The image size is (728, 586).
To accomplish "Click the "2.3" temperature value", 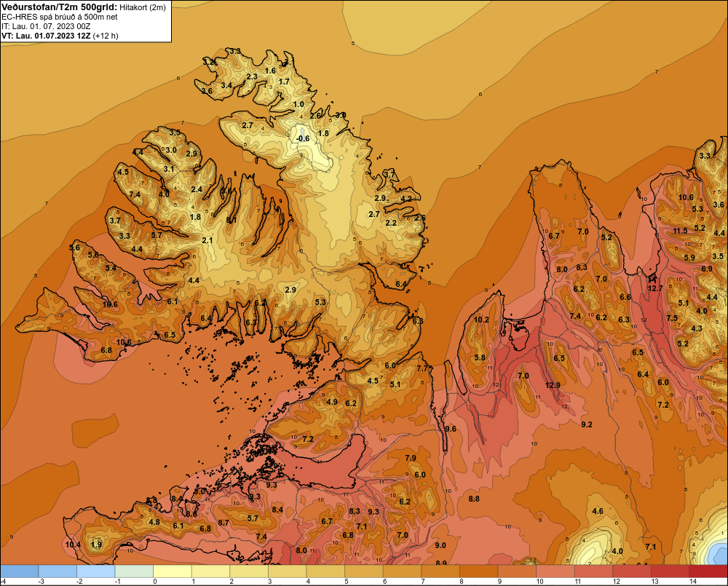I will [x=252, y=76].
